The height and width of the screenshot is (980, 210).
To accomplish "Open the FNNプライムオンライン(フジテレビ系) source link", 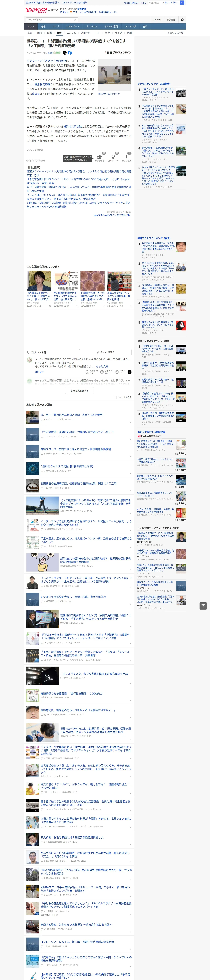I will [x=112, y=215].
